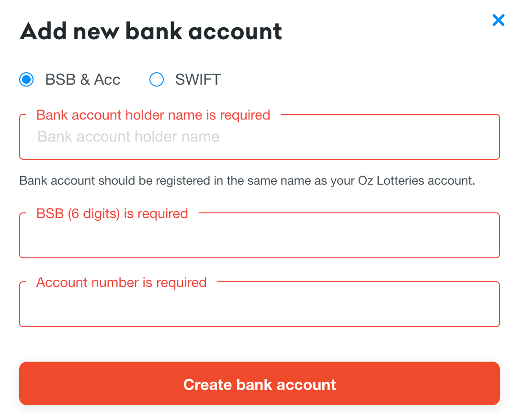Dismiss the Add new bank account modal
Image resolution: width=522 pixels, height=420 pixels.
(x=499, y=20)
